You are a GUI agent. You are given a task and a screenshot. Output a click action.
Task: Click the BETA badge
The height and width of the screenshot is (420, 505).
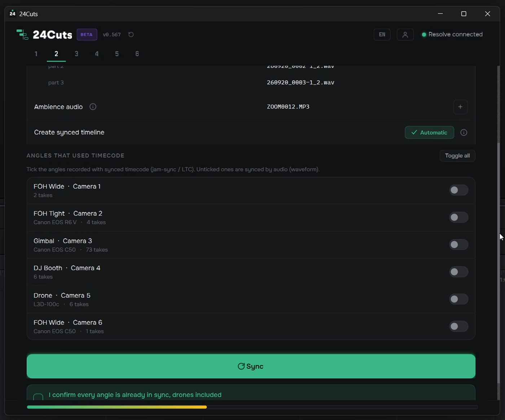click(x=87, y=35)
